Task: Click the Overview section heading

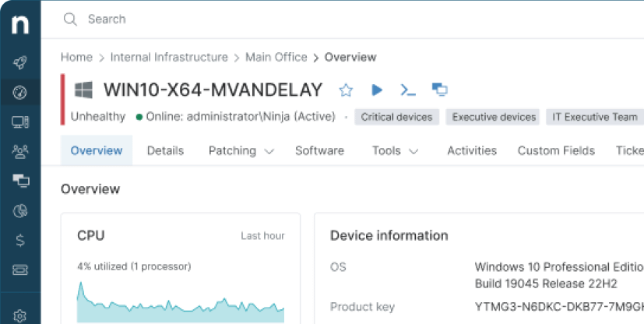Action: [x=90, y=189]
